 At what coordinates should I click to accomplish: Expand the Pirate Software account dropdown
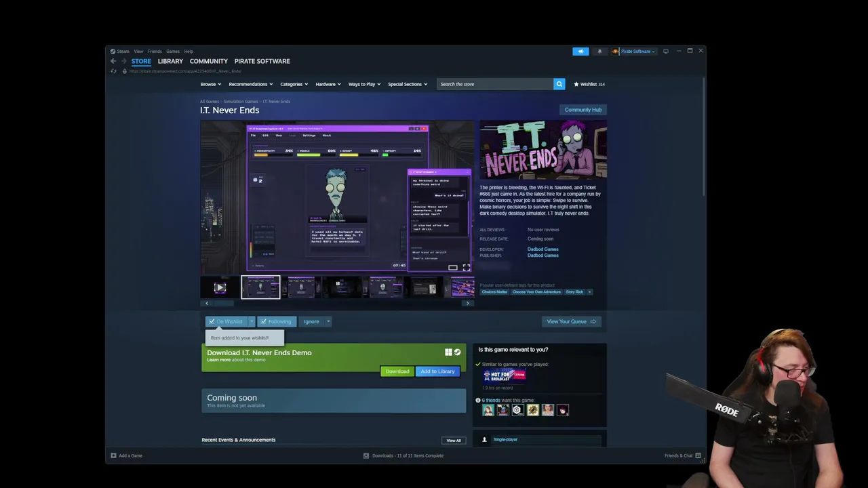[637, 52]
